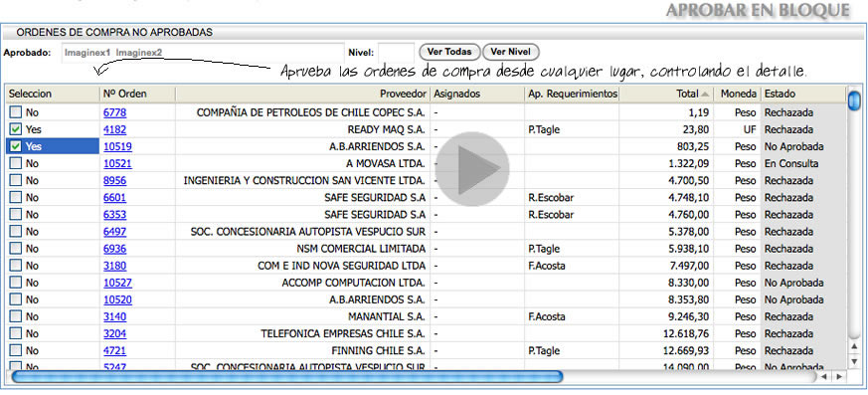Open order link 10520
This screenshot has width=868, height=395.
tap(117, 299)
